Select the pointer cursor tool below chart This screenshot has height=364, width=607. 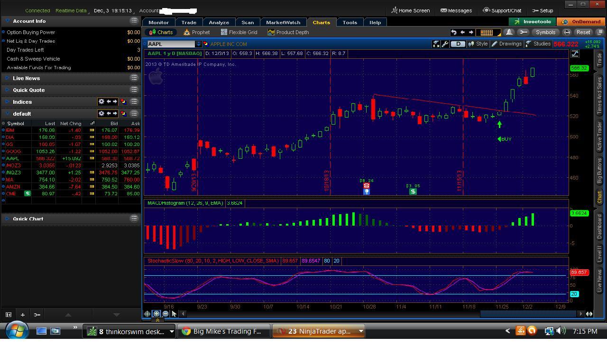[174, 314]
